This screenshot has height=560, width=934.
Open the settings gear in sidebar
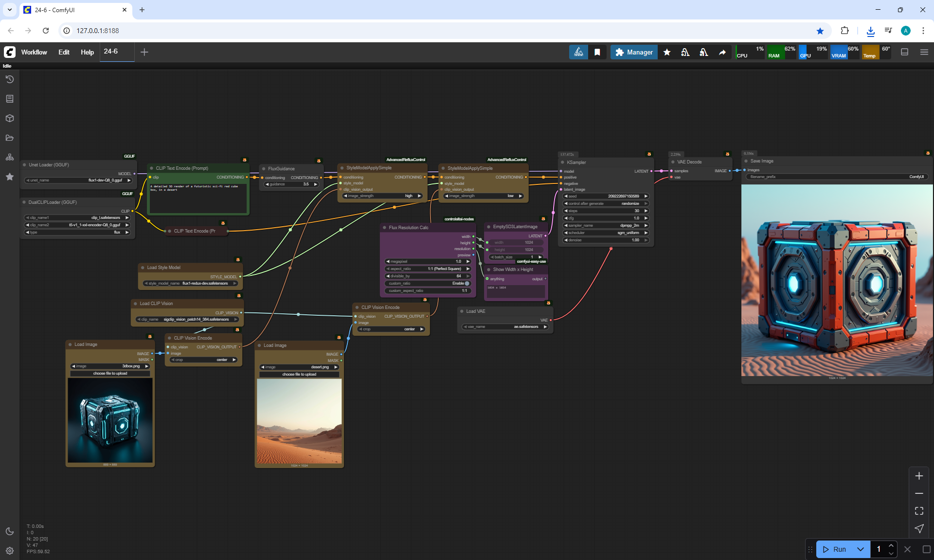10,551
